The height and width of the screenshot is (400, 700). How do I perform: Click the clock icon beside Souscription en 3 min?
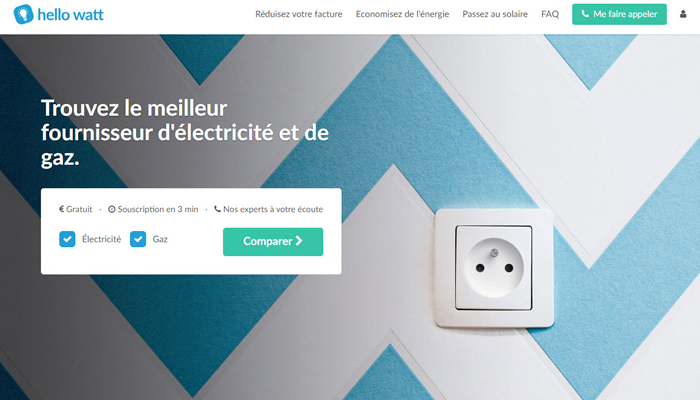pos(112,209)
